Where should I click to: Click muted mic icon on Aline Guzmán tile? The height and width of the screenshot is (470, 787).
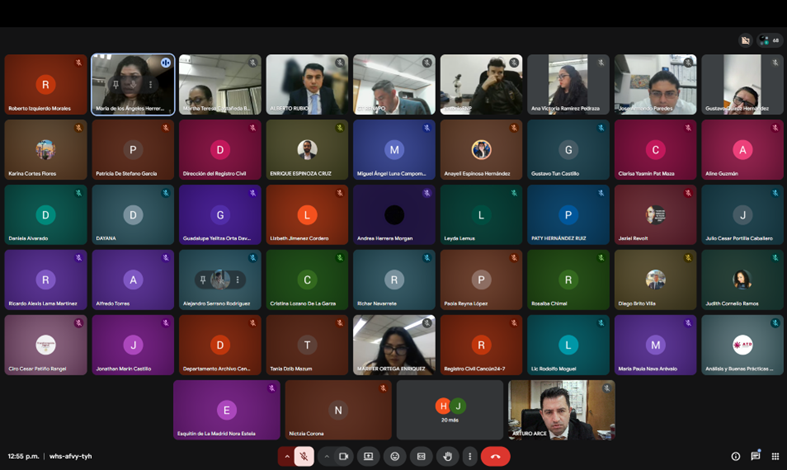pos(775,128)
